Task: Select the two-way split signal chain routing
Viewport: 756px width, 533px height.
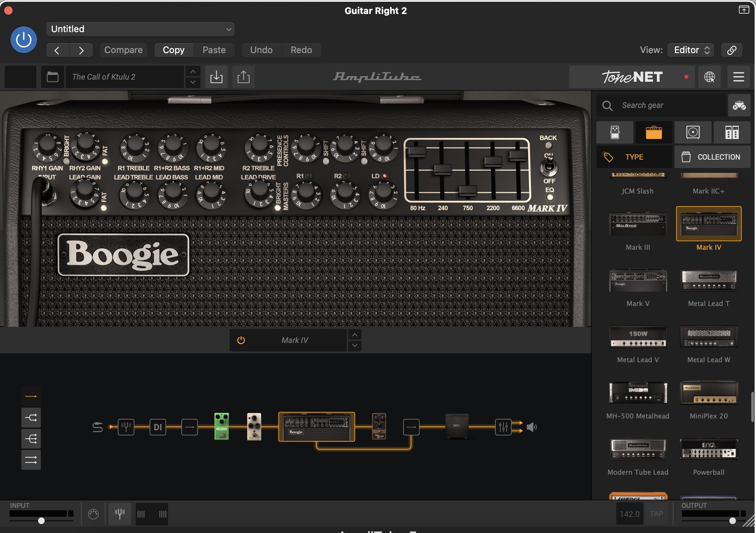Action: [x=31, y=417]
